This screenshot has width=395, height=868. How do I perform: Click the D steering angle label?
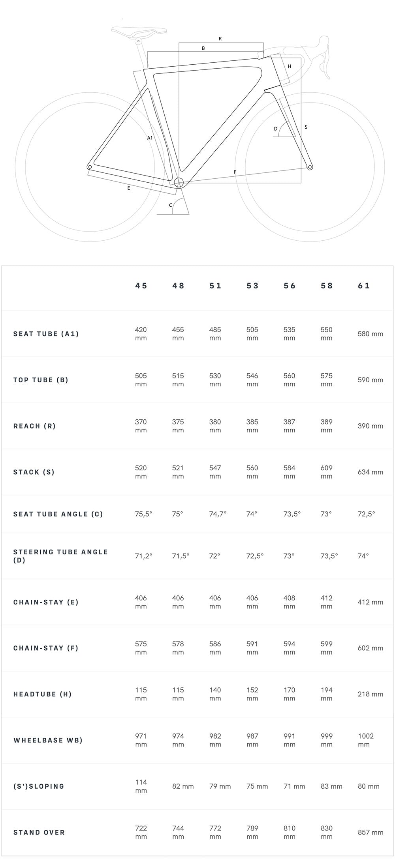coord(276,129)
